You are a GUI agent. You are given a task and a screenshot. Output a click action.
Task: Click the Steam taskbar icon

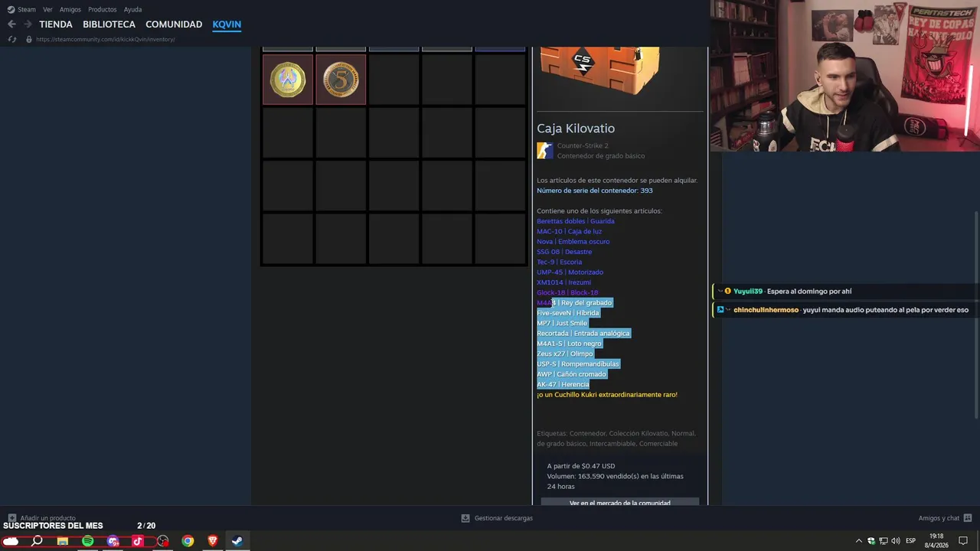point(237,541)
